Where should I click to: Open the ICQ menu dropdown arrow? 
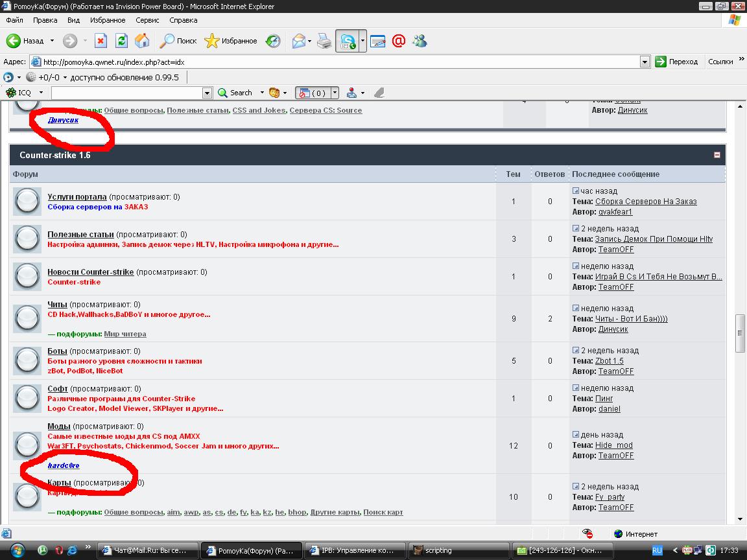pos(41,93)
